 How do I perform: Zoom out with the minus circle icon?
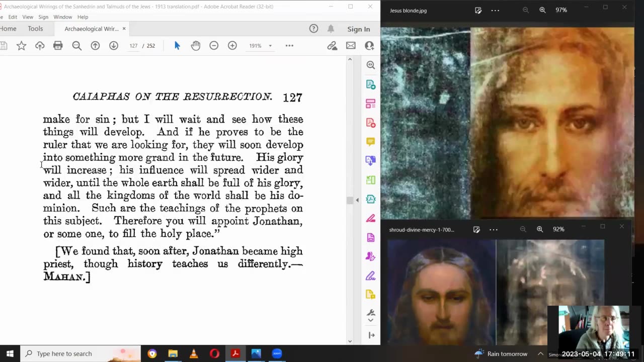click(214, 46)
